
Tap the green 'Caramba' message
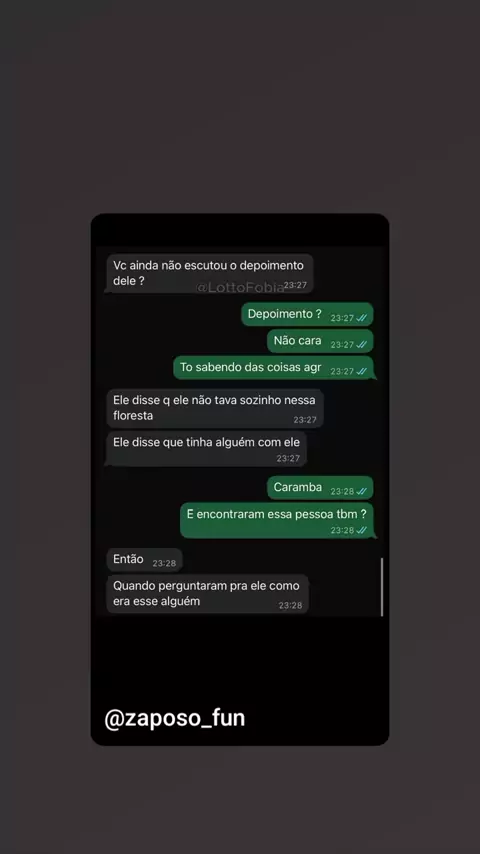click(320, 487)
